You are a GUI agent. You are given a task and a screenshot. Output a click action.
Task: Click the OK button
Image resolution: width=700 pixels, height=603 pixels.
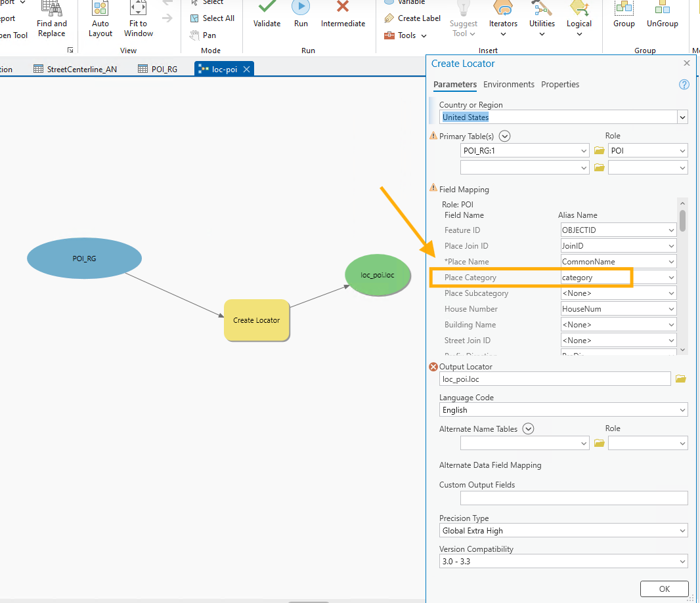coord(664,589)
